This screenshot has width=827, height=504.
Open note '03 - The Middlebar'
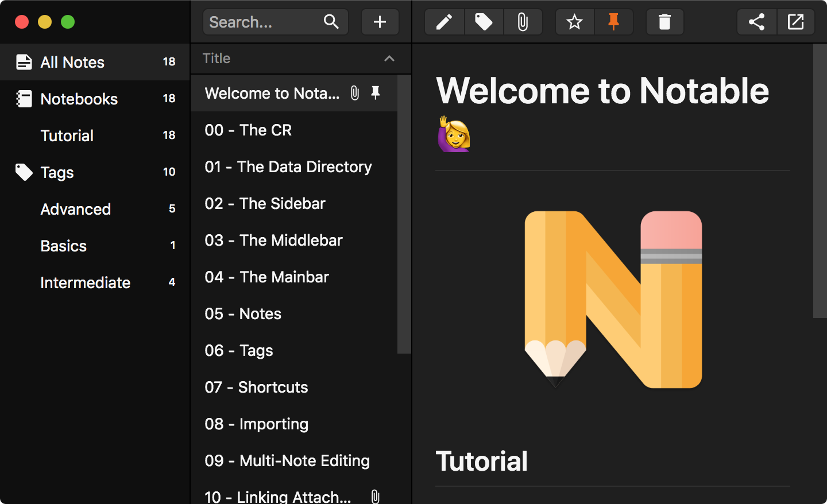click(294, 240)
